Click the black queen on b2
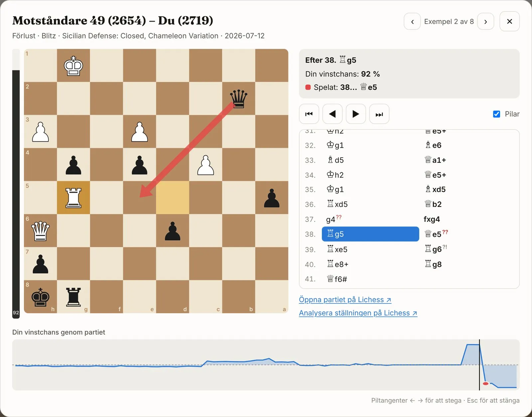The width and height of the screenshot is (532, 417). click(239, 98)
